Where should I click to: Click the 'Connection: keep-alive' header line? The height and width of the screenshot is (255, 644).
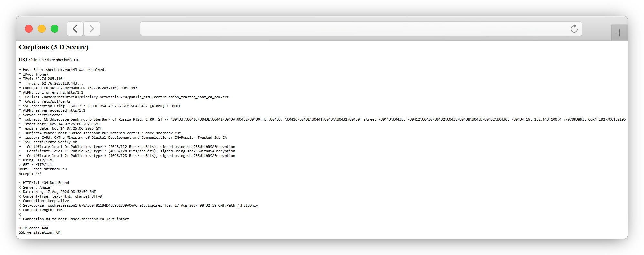44,201
